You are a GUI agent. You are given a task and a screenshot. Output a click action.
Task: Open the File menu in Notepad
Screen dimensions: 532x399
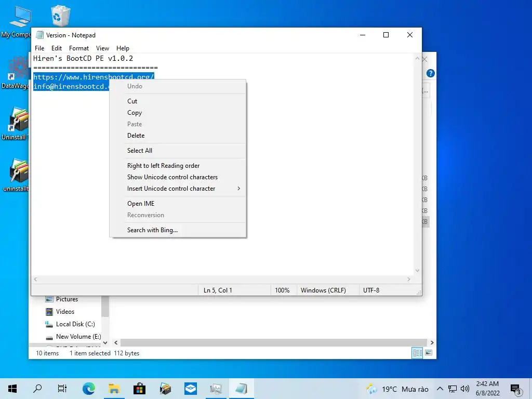39,48
